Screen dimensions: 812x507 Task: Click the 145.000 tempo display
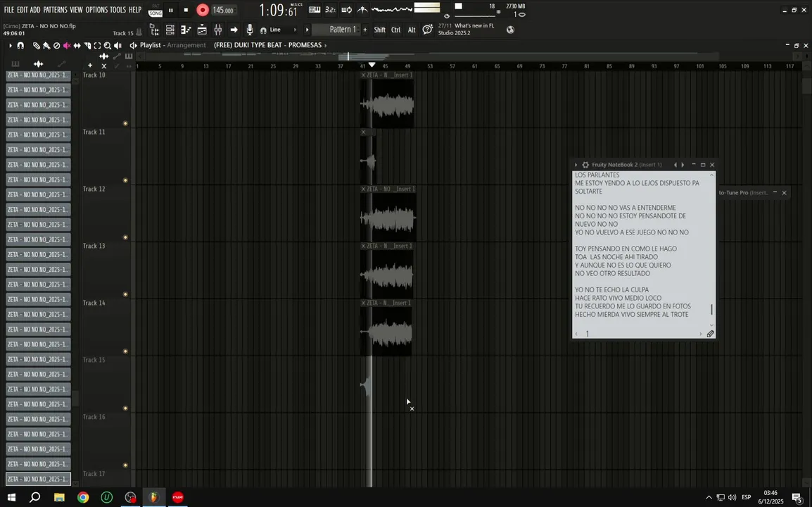(x=223, y=11)
